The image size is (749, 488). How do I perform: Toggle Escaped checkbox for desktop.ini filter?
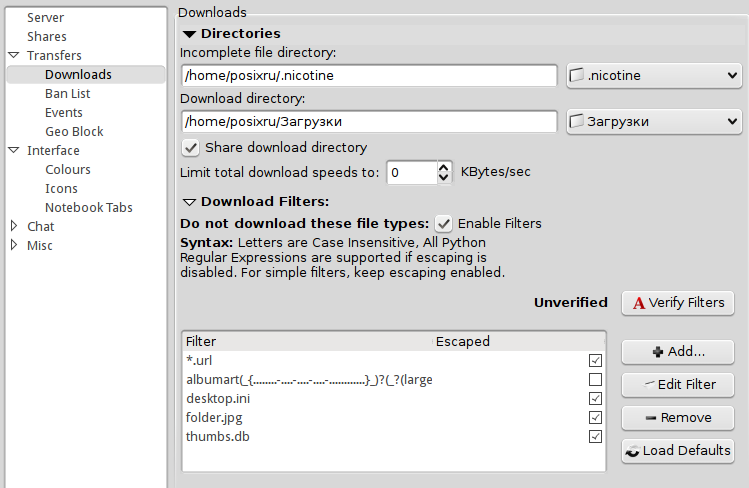click(x=595, y=398)
